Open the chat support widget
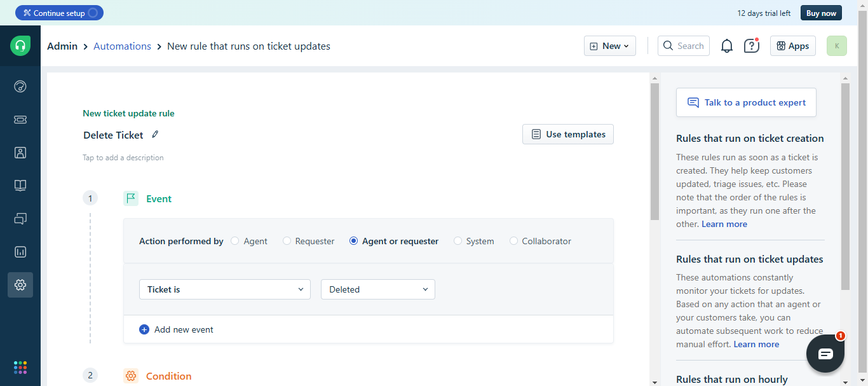868x386 pixels. tap(825, 354)
